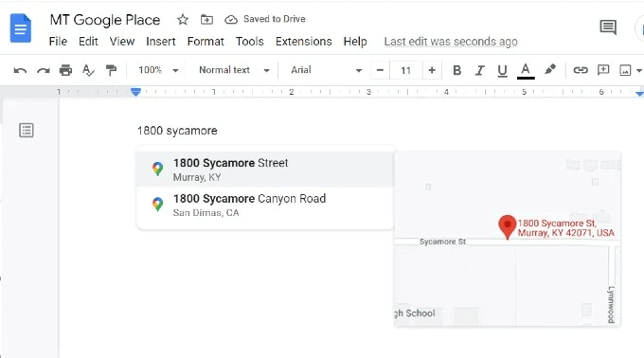This screenshot has width=644, height=358.
Task: Open the Help menu
Action: [355, 42]
